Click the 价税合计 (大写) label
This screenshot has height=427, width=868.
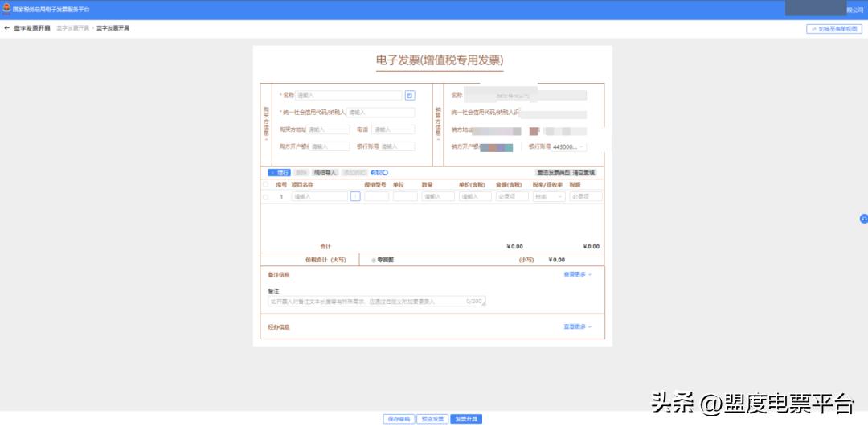325,260
